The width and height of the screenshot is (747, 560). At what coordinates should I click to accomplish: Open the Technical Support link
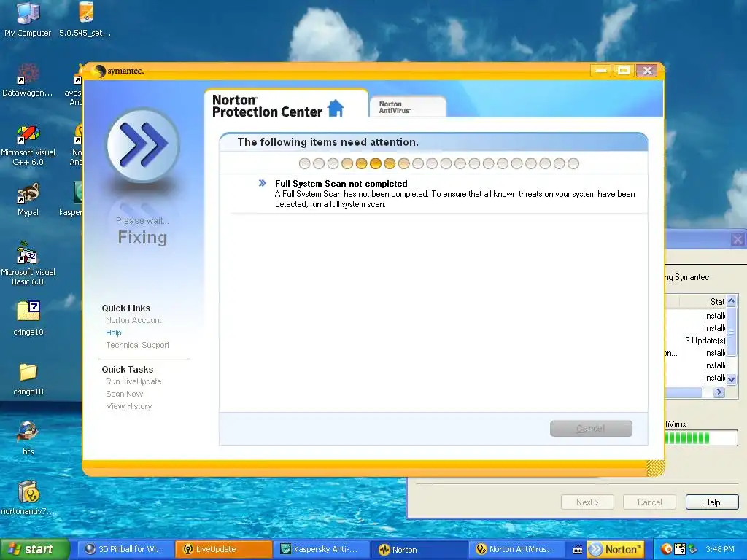pyautogui.click(x=138, y=345)
